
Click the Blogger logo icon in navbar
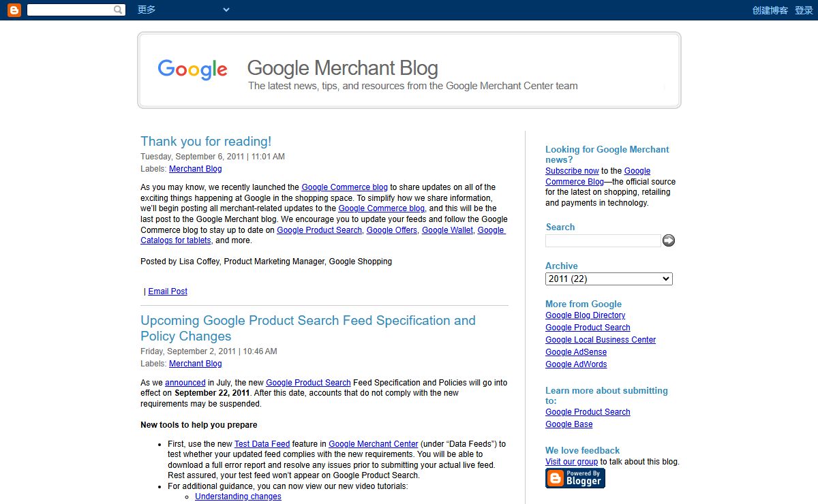point(14,10)
